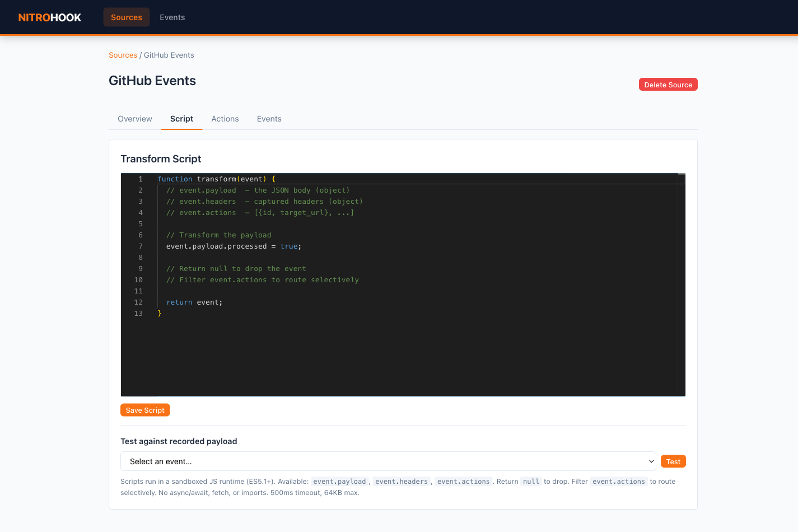Open the Events navigation item
This screenshot has width=798, height=532.
(172, 17)
